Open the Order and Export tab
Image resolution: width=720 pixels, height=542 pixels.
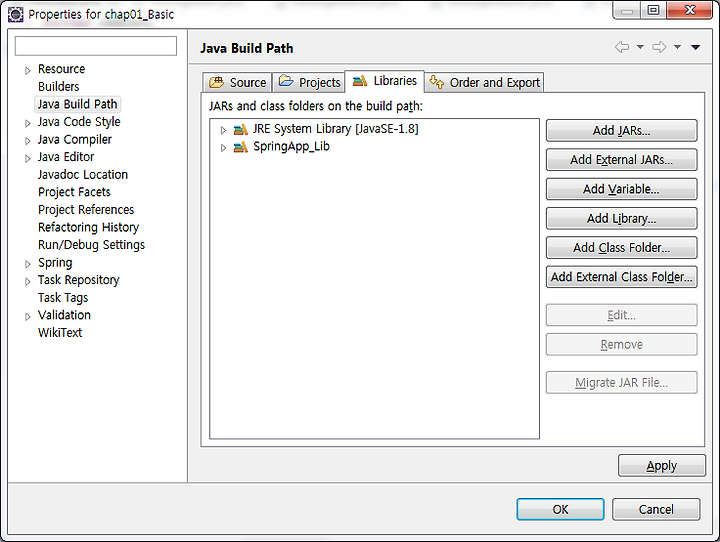(484, 82)
